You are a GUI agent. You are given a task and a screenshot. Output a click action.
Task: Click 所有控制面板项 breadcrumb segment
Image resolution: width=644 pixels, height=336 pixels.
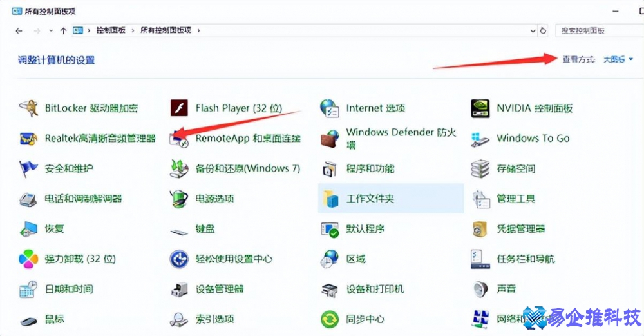click(167, 30)
